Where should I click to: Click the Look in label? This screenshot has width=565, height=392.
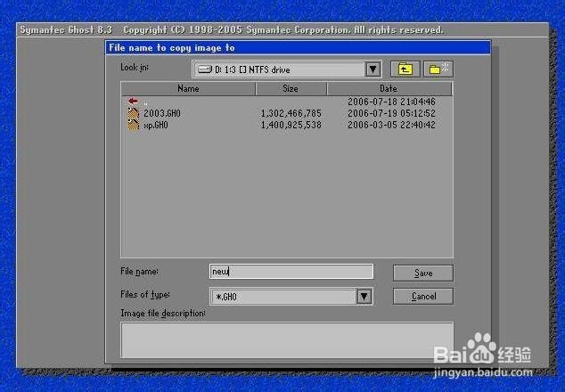[x=135, y=68]
